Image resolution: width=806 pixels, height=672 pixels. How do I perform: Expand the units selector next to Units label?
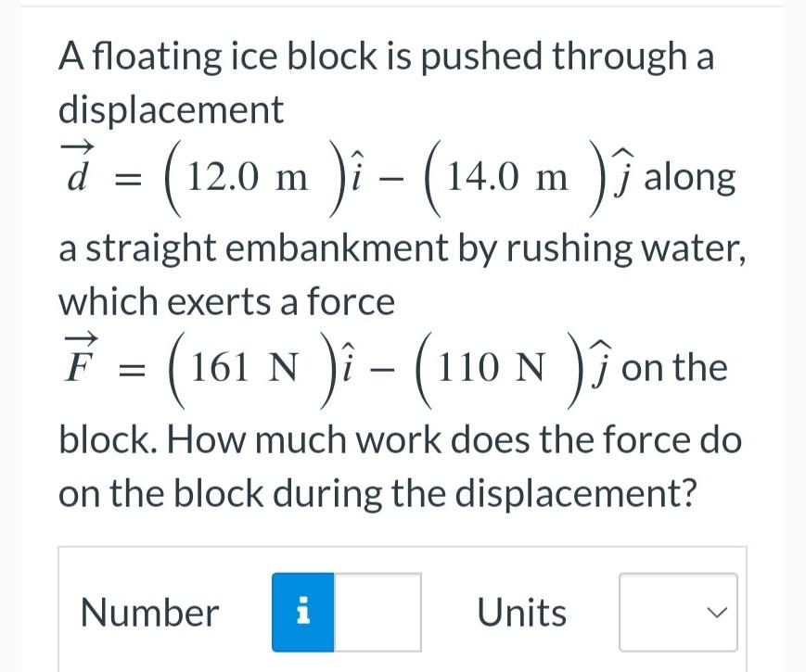click(678, 612)
